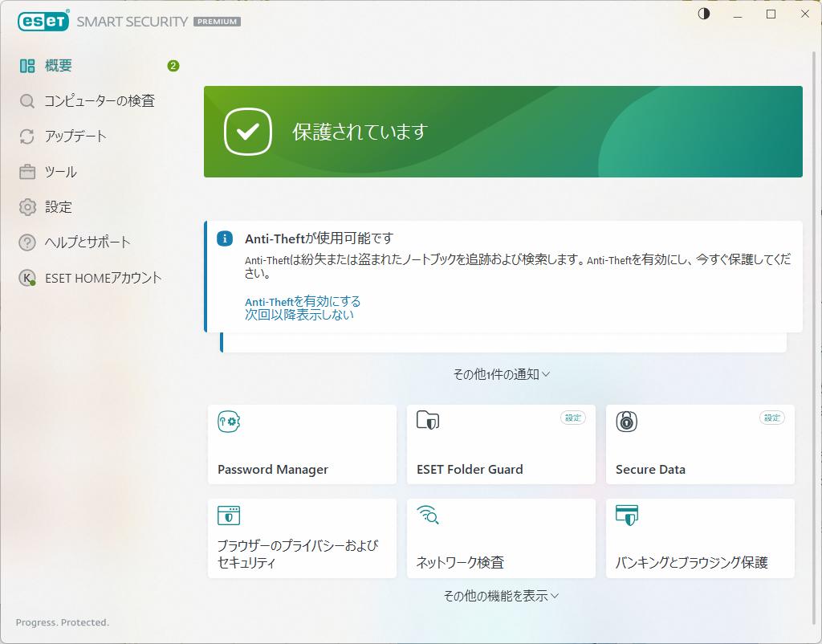822x644 pixels.
Task: Click the briefcase tools icon
Action: click(27, 172)
